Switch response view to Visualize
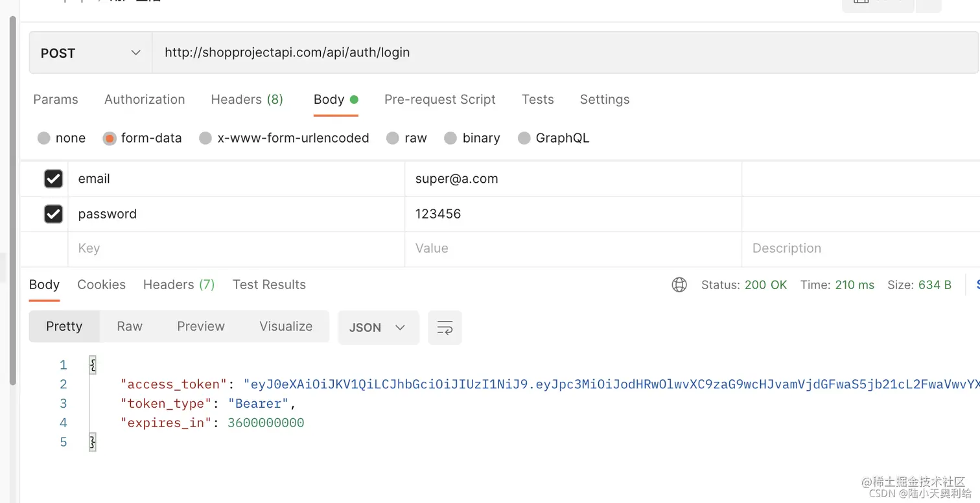Screen dimensions: 980x503 [286, 326]
